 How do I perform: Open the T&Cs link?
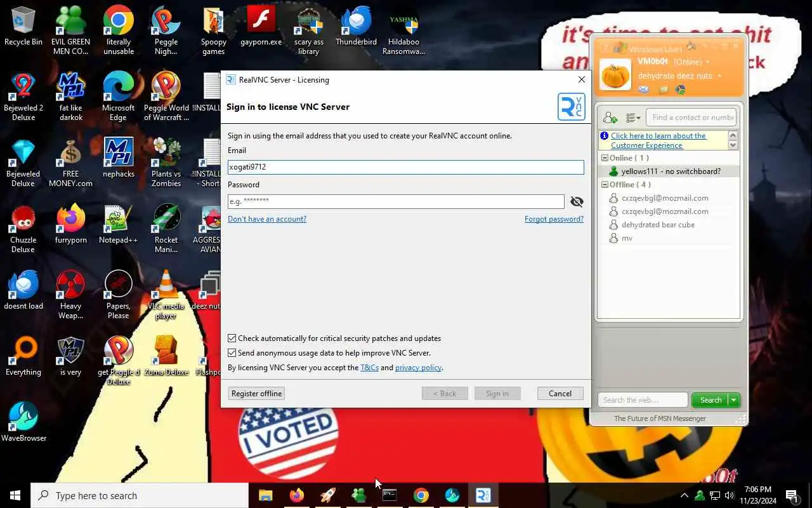tap(369, 368)
